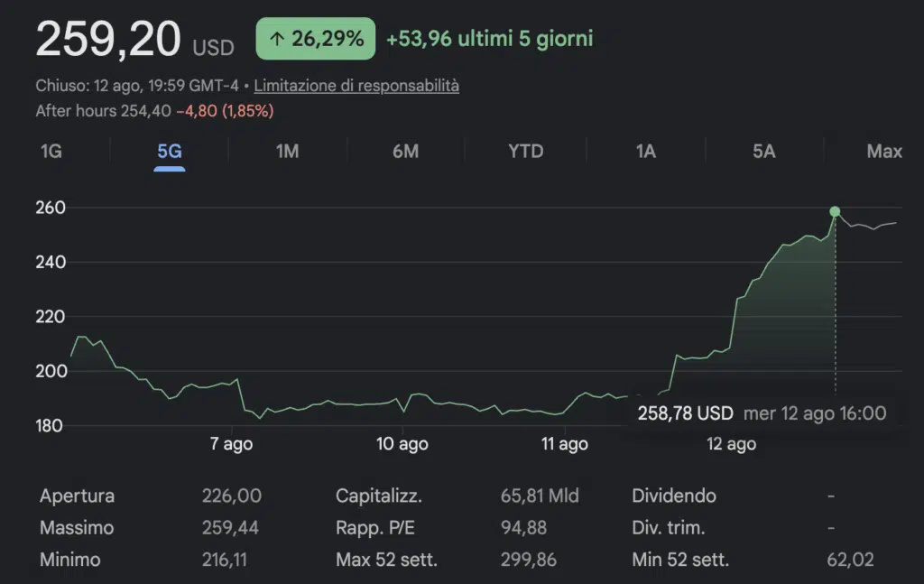
Task: Click the 7 ago date axis label
Action: click(231, 444)
